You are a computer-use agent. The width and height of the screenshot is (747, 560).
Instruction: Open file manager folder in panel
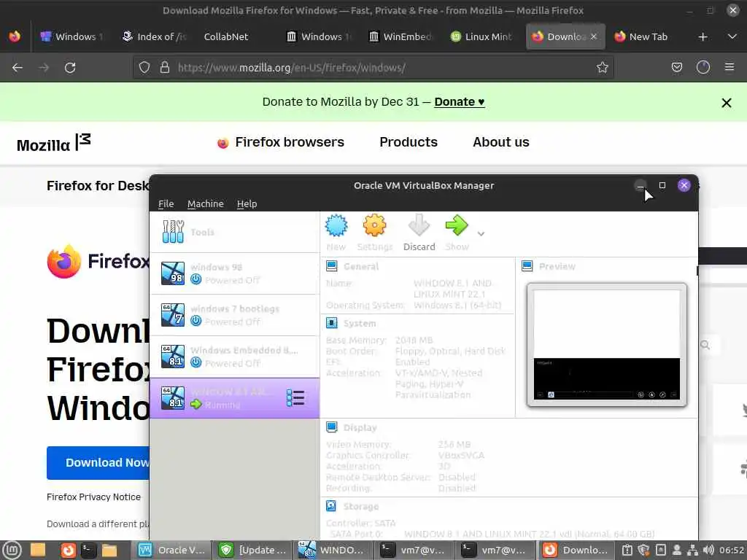109,551
